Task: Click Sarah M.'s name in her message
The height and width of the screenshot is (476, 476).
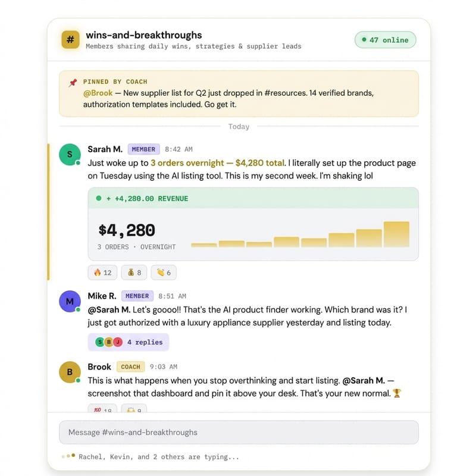Action: tap(105, 149)
